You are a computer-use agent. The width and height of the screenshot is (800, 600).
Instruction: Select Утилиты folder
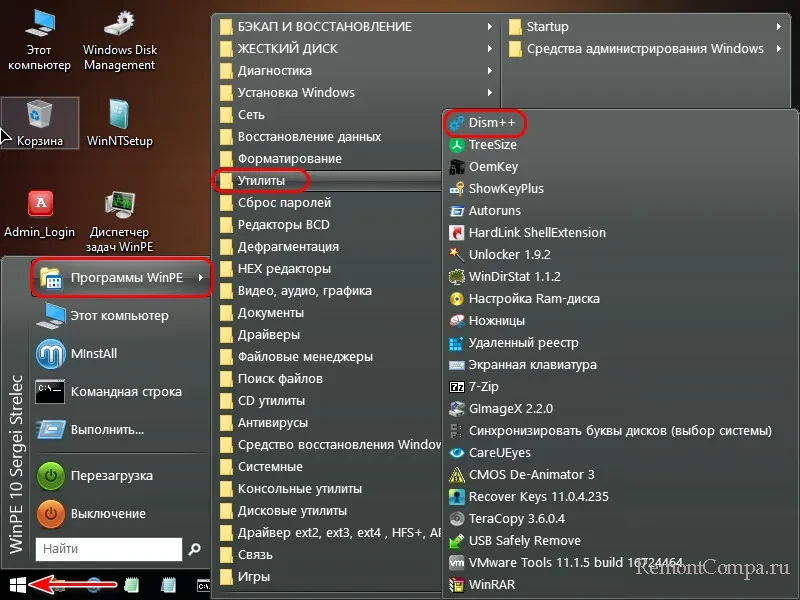tap(328, 181)
